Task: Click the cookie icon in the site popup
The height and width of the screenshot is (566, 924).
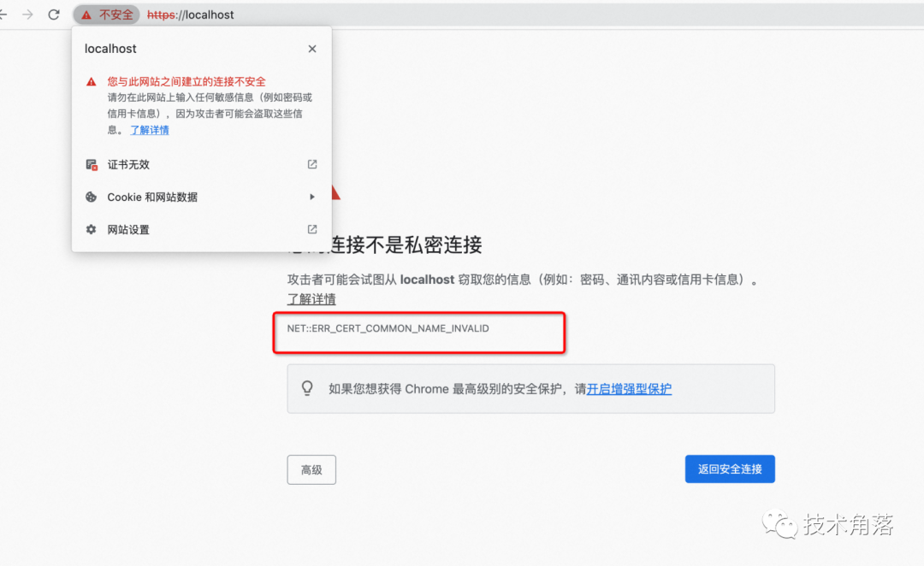Action: [91, 197]
